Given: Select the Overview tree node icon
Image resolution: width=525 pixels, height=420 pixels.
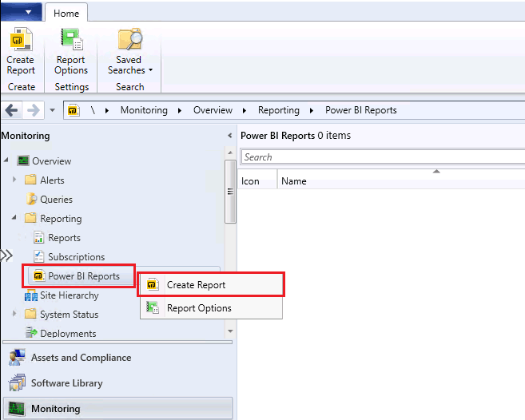Looking at the screenshot, I should click(23, 160).
